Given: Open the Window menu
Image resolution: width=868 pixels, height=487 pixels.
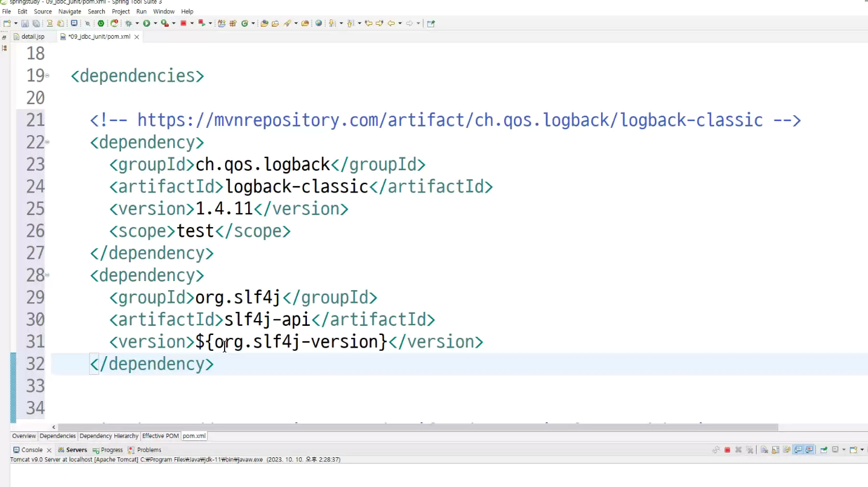Looking at the screenshot, I should click(164, 12).
